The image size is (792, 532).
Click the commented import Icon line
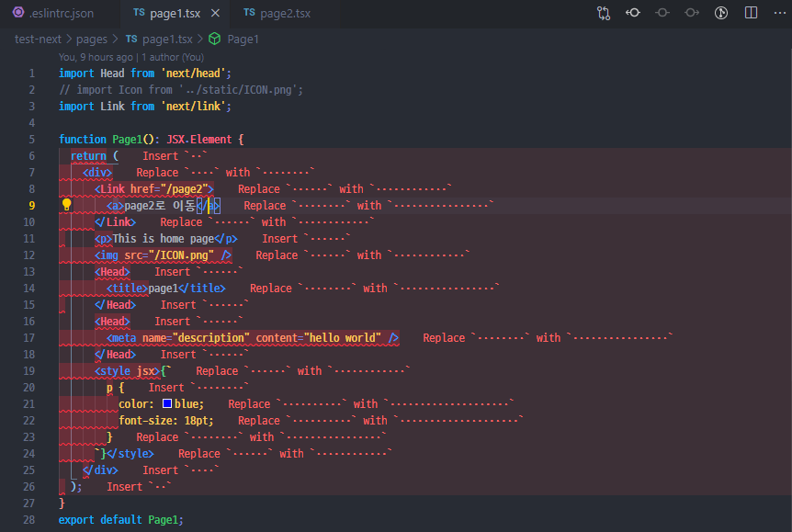click(181, 90)
